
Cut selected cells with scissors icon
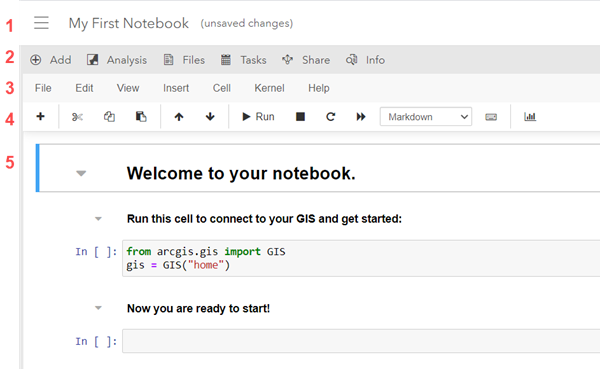coord(77,117)
